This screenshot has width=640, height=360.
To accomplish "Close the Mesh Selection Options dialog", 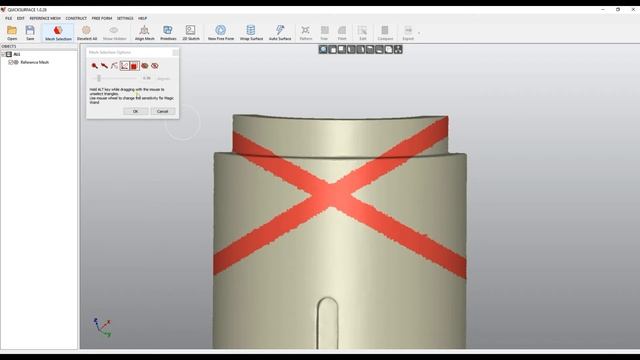I will pyautogui.click(x=175, y=52).
